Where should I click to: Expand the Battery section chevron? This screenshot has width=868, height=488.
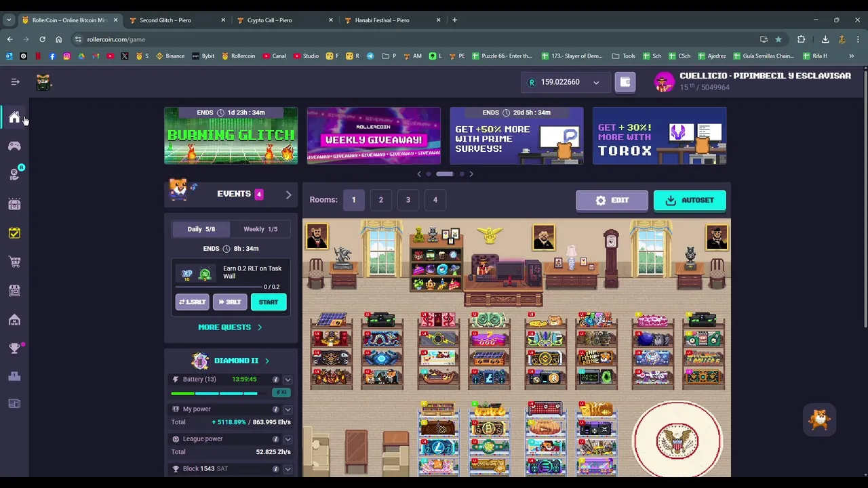click(x=288, y=380)
